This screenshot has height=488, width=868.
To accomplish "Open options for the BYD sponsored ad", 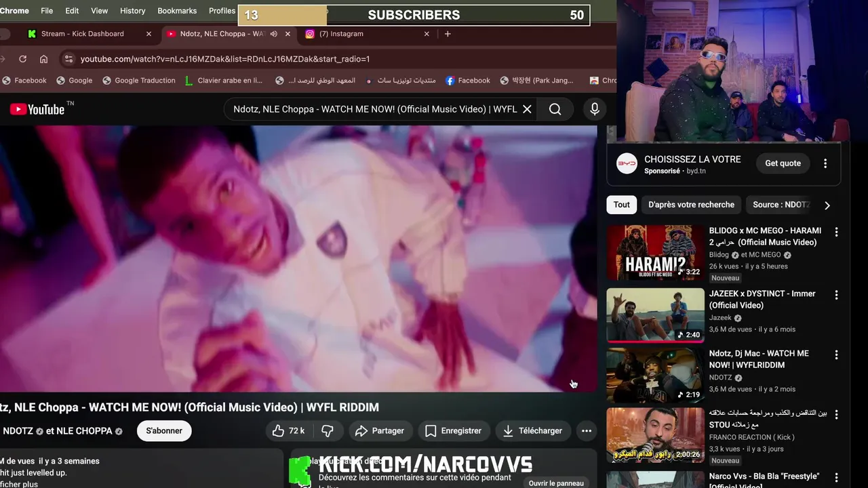I will coord(825,163).
